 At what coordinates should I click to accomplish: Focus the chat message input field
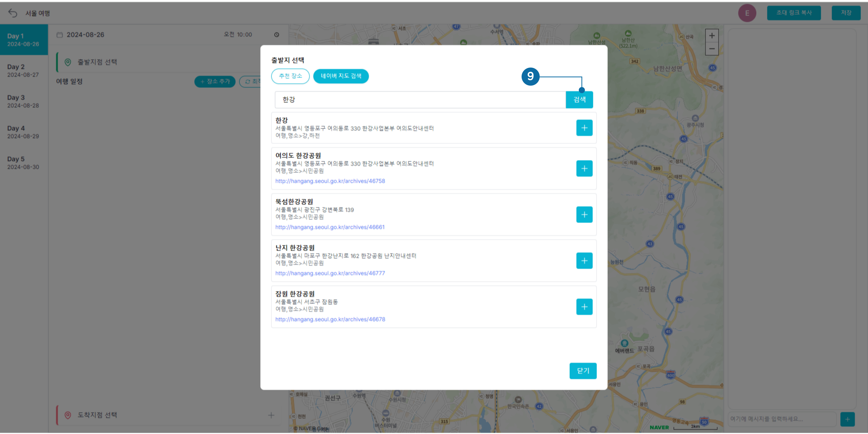(782, 419)
